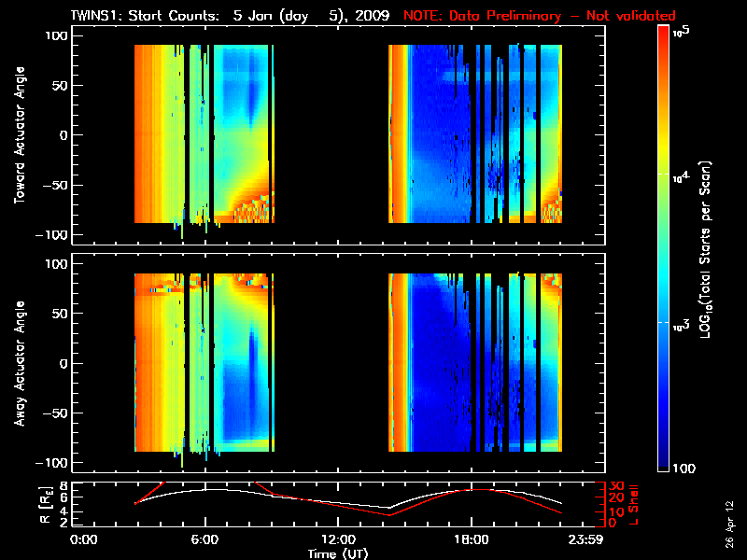Click the right data block in the Away panel
This screenshot has width=747, height=560.
pos(474,362)
